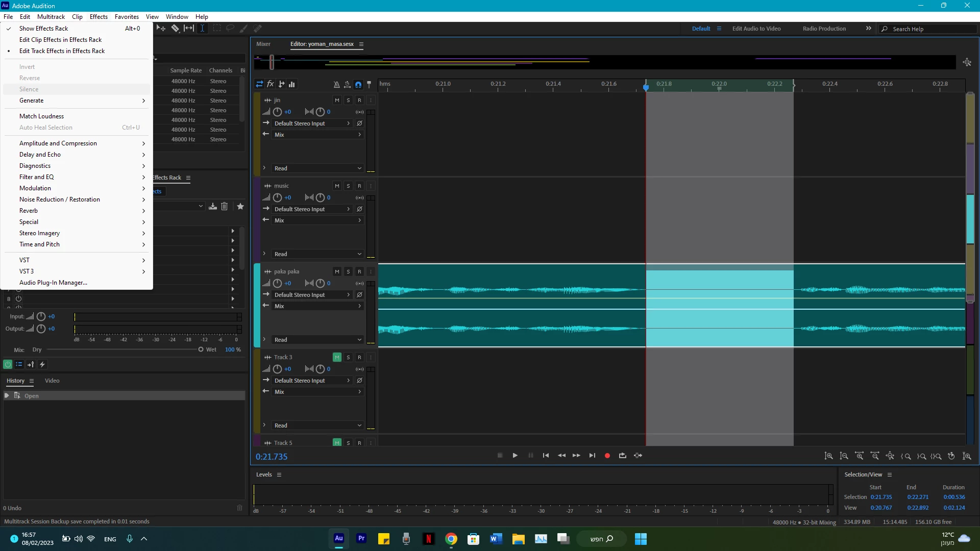This screenshot has height=551, width=980.
Task: Switch to the Mixer tab
Action: pos(263,44)
